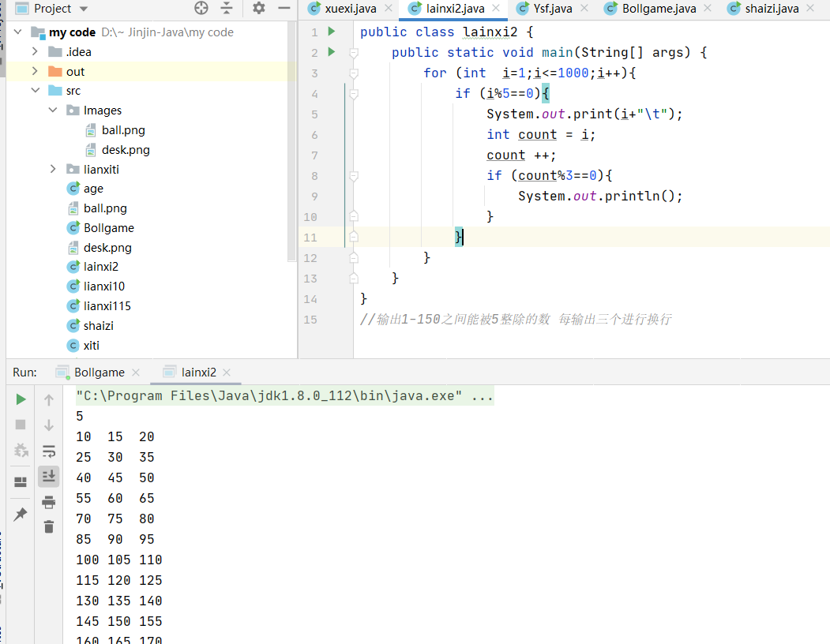Fold the for loop at line 3
The width and height of the screenshot is (830, 644).
(x=354, y=73)
